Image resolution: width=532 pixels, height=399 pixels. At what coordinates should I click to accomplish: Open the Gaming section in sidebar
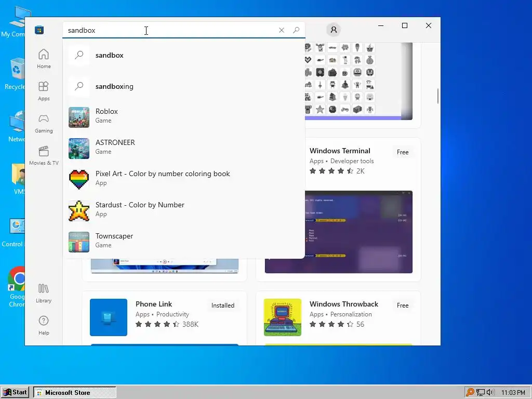pyautogui.click(x=44, y=123)
